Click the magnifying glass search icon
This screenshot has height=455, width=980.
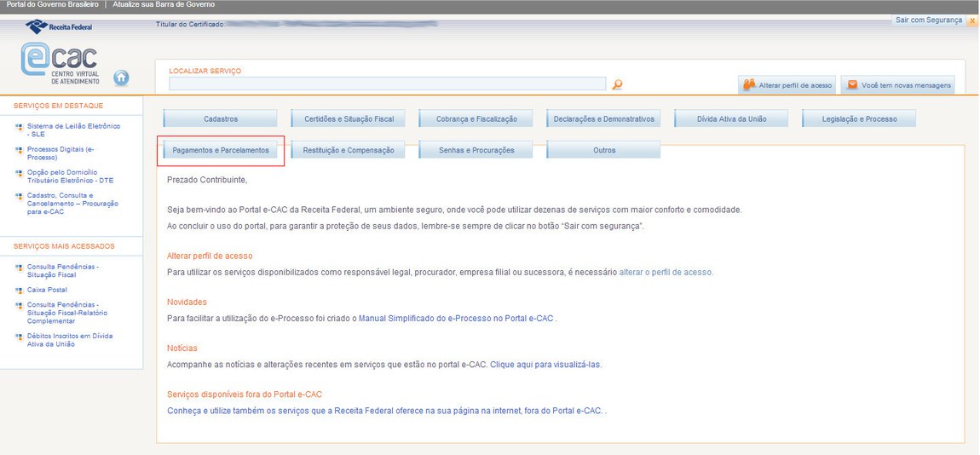click(618, 84)
